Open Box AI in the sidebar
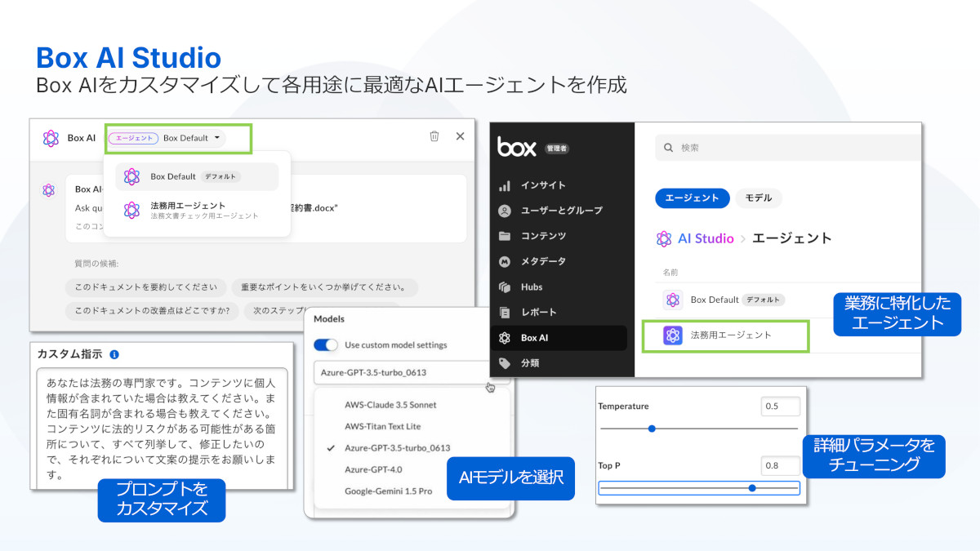Screen dimensions: 980x551 pos(559,338)
